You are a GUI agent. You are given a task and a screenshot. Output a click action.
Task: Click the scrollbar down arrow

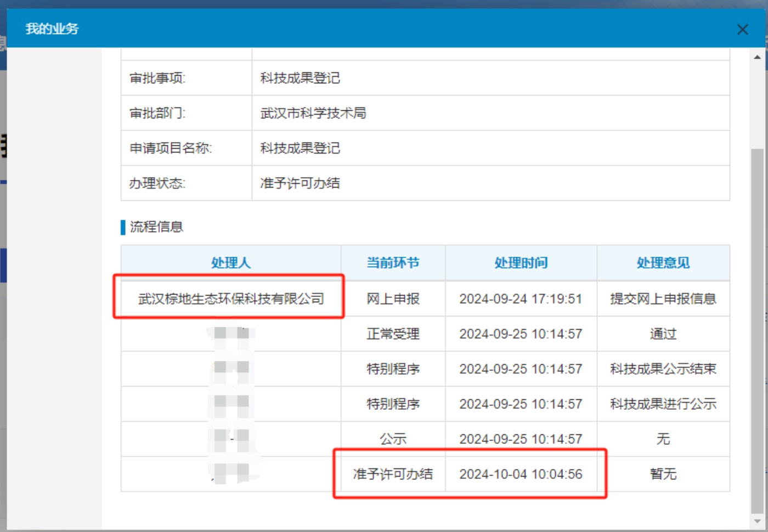757,521
